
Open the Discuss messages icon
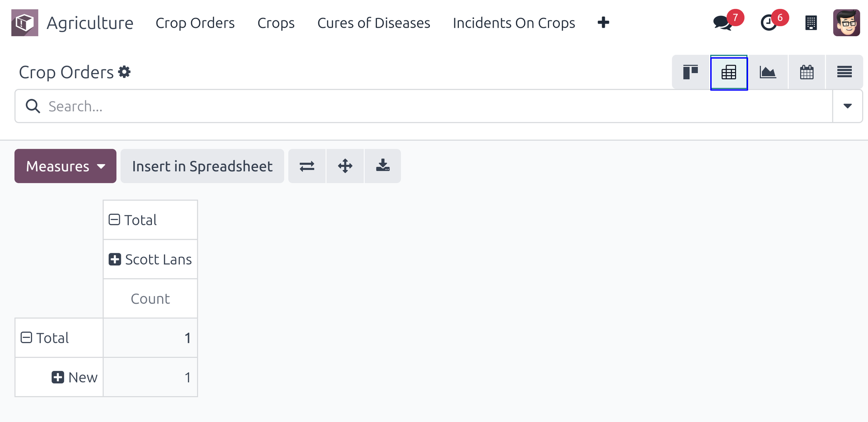(722, 23)
